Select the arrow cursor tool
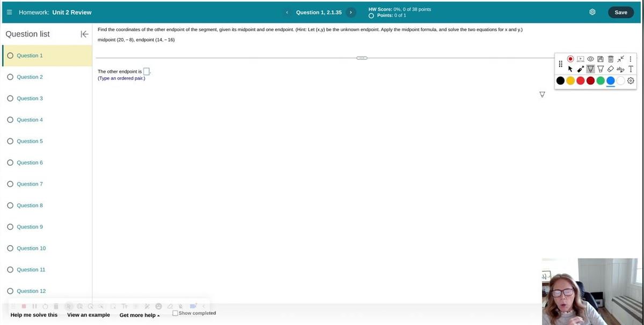 [x=570, y=69]
